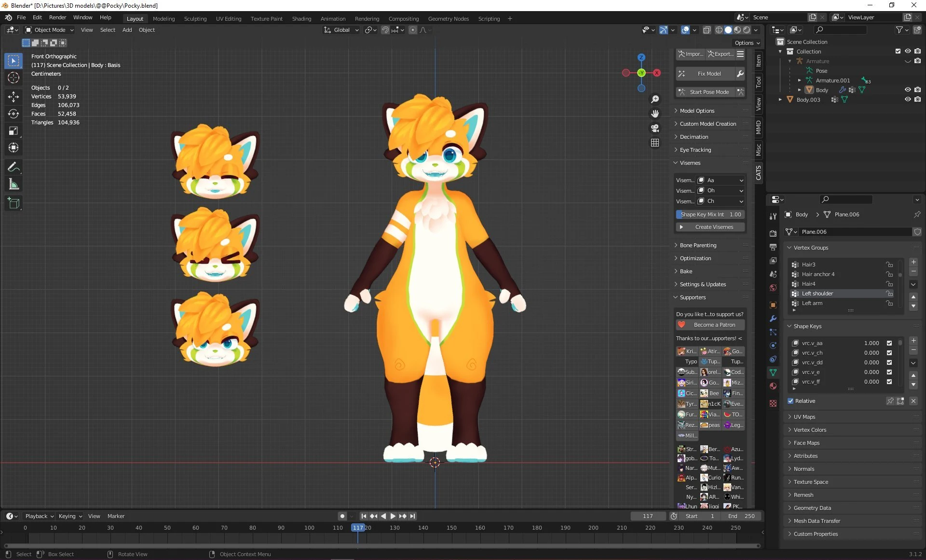926x560 pixels.
Task: Open the Material properties tab
Action: pyautogui.click(x=773, y=386)
